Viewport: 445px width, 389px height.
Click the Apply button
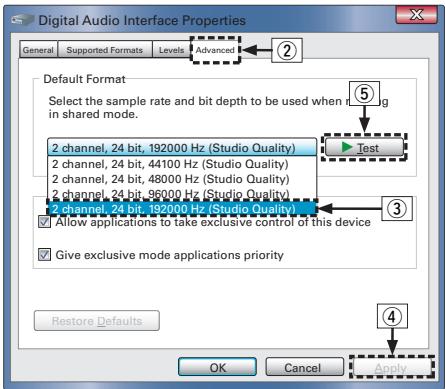pos(392,368)
